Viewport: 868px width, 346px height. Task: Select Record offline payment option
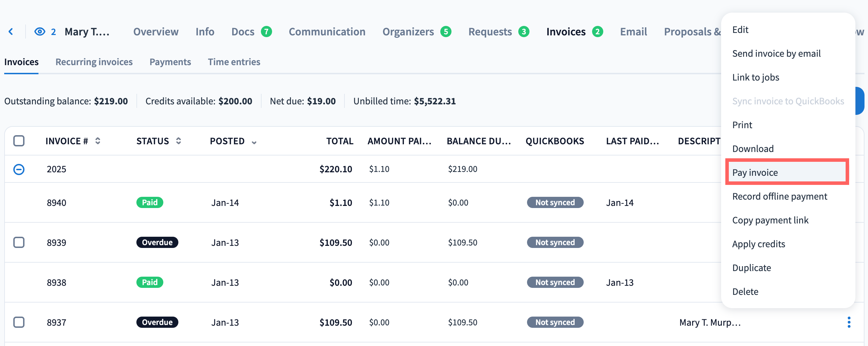[780, 196]
